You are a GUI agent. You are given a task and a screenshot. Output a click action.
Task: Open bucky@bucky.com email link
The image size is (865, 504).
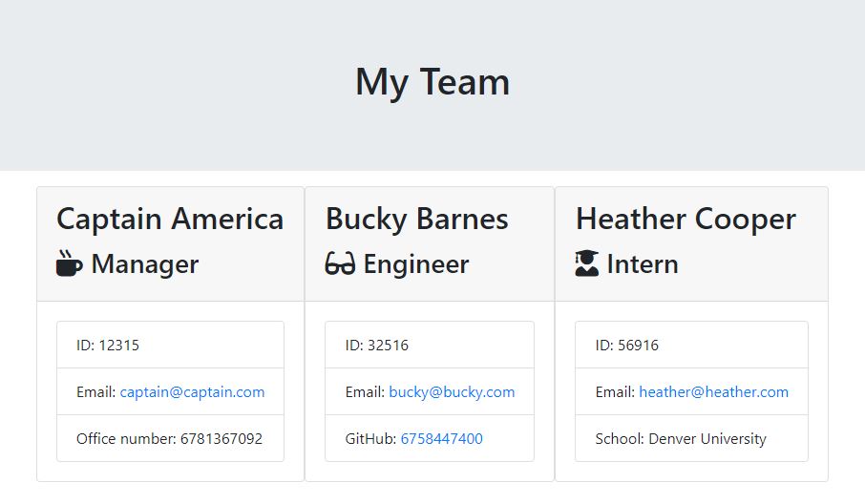pos(452,391)
